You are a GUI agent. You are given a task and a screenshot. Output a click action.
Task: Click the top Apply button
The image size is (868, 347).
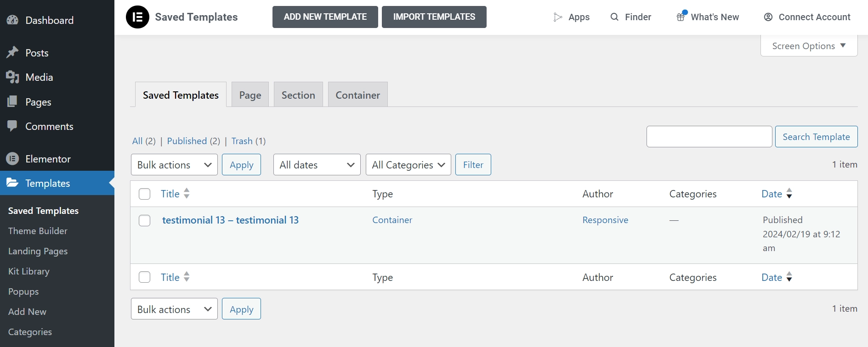[x=241, y=165]
